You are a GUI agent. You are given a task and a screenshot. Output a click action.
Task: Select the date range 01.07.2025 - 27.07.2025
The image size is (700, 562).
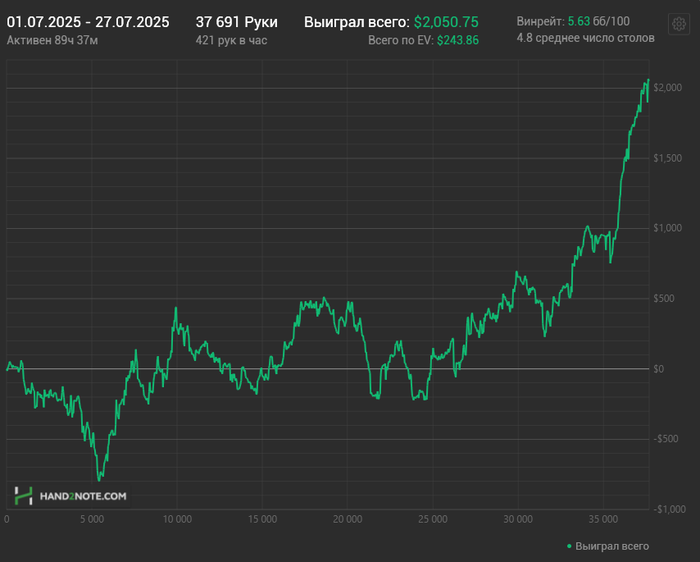click(x=88, y=22)
